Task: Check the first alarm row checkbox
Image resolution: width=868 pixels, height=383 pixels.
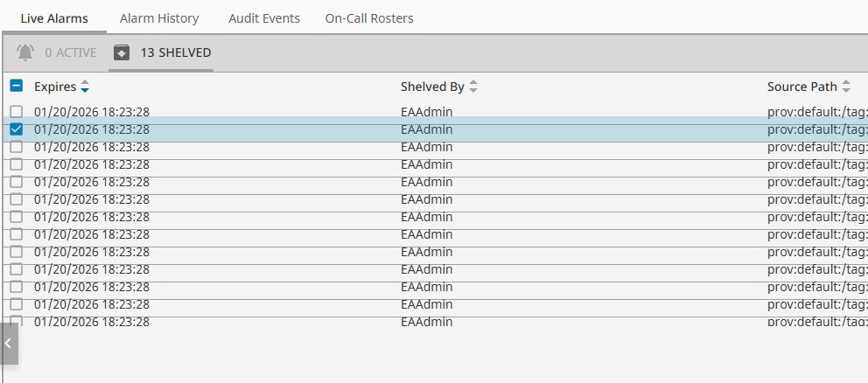Action: (x=16, y=111)
